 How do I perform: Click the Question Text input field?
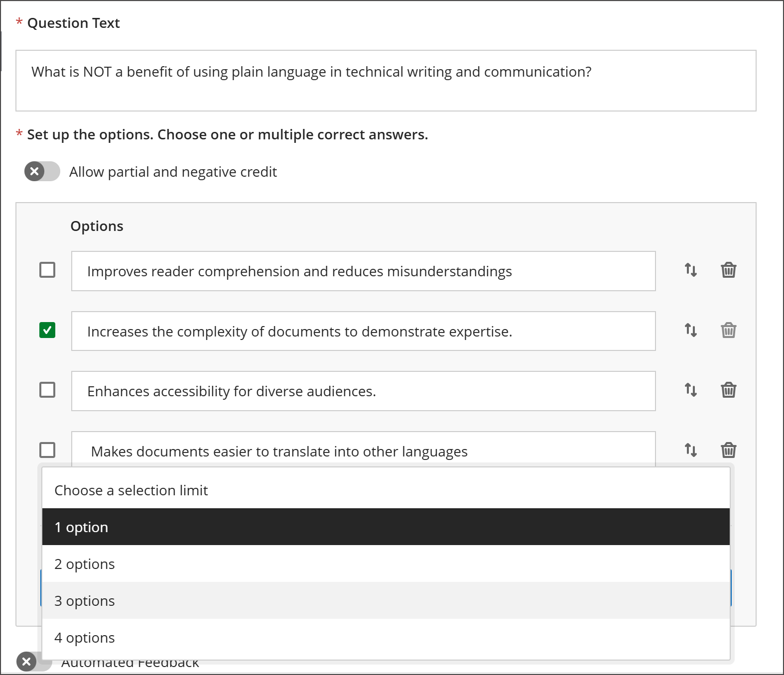[386, 81]
